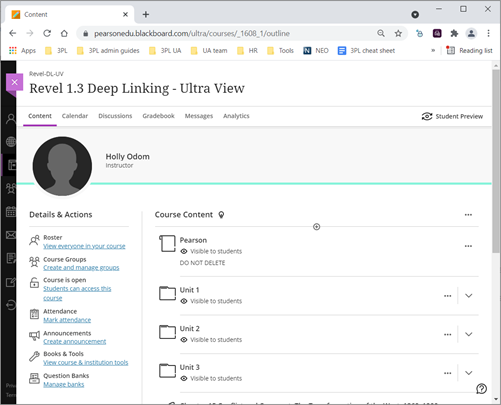Click the Announcements megaphone icon
Screen dimensions: 501x405
click(34, 336)
